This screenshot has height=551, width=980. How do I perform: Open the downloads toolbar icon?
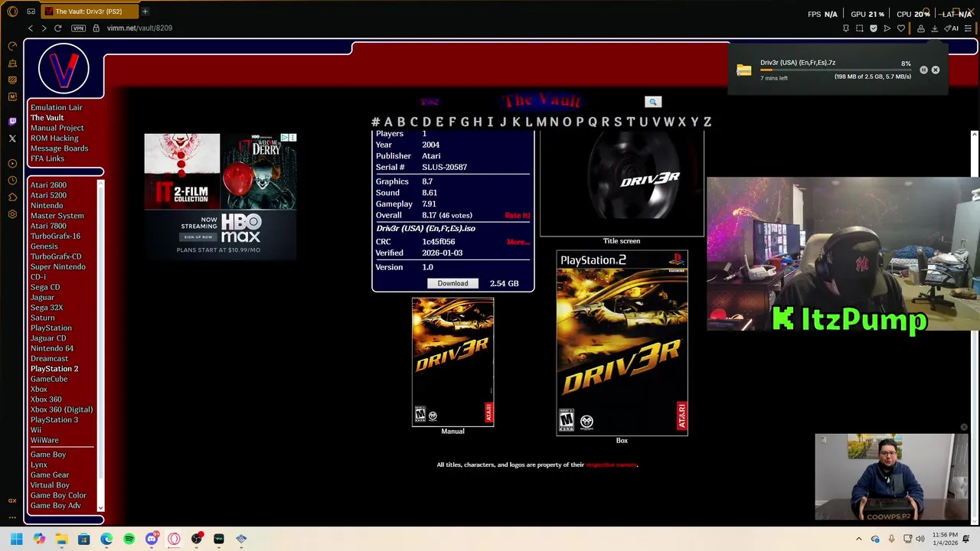click(935, 28)
